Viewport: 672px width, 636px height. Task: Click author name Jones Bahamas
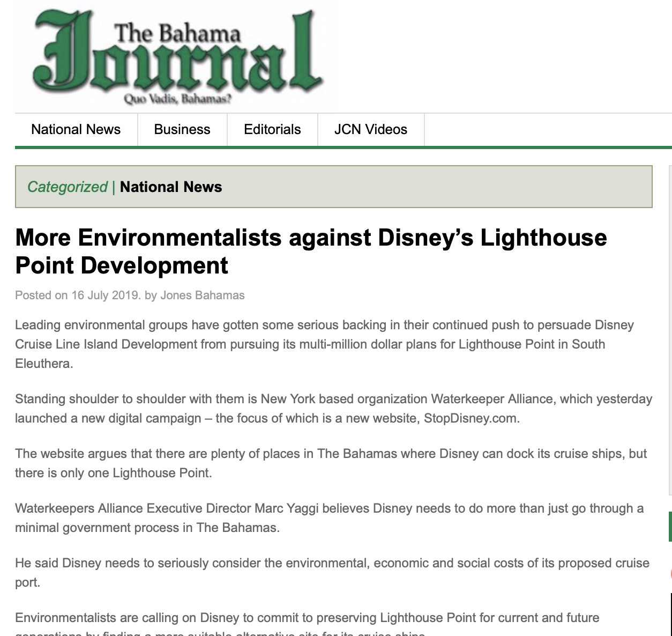(x=203, y=295)
